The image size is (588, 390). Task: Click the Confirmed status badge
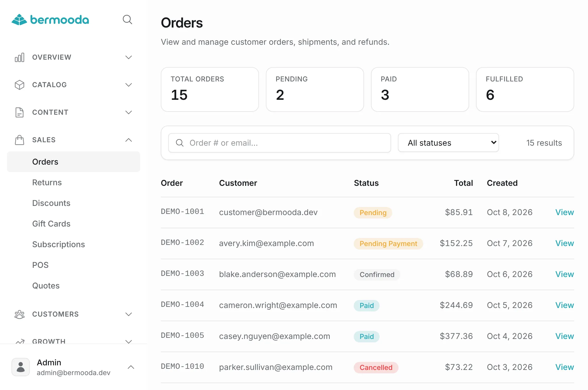[377, 274]
